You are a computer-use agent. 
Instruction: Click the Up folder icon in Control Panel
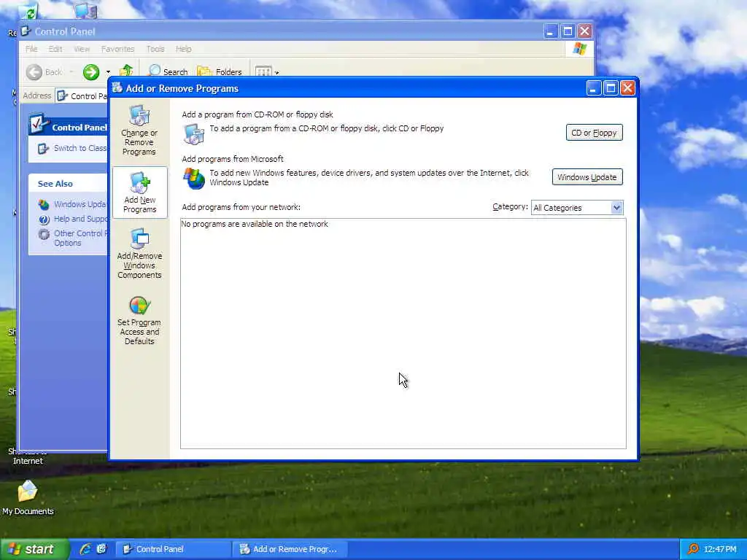coord(126,71)
